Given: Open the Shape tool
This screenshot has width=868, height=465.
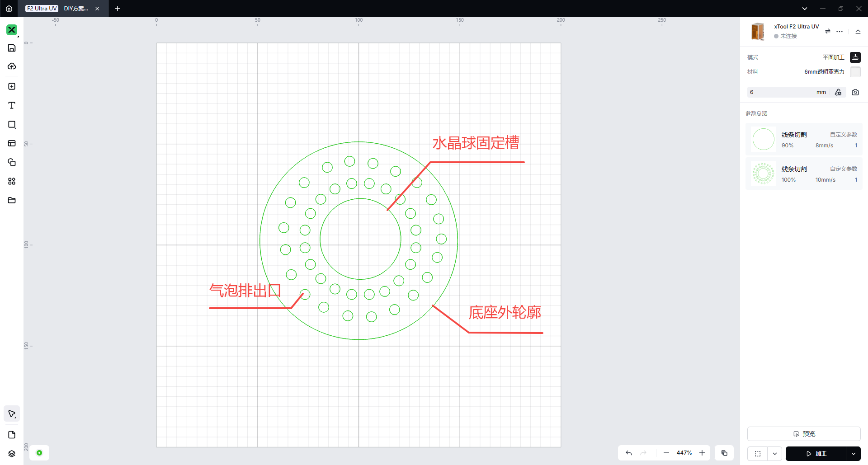Looking at the screenshot, I should pyautogui.click(x=12, y=124).
